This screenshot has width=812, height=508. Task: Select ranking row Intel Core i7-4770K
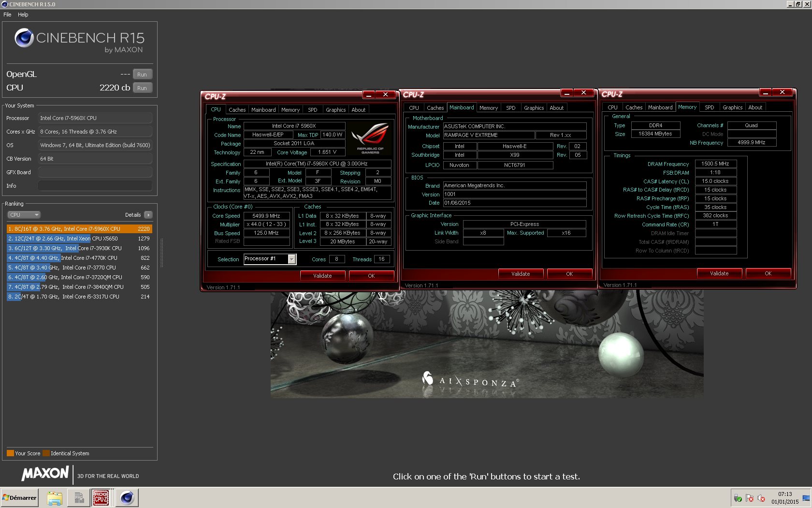point(79,258)
